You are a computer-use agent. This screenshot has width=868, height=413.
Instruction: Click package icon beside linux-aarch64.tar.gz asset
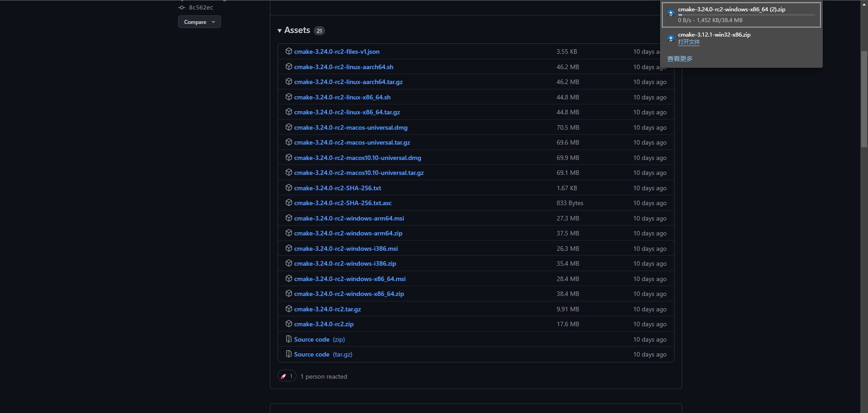pos(289,82)
